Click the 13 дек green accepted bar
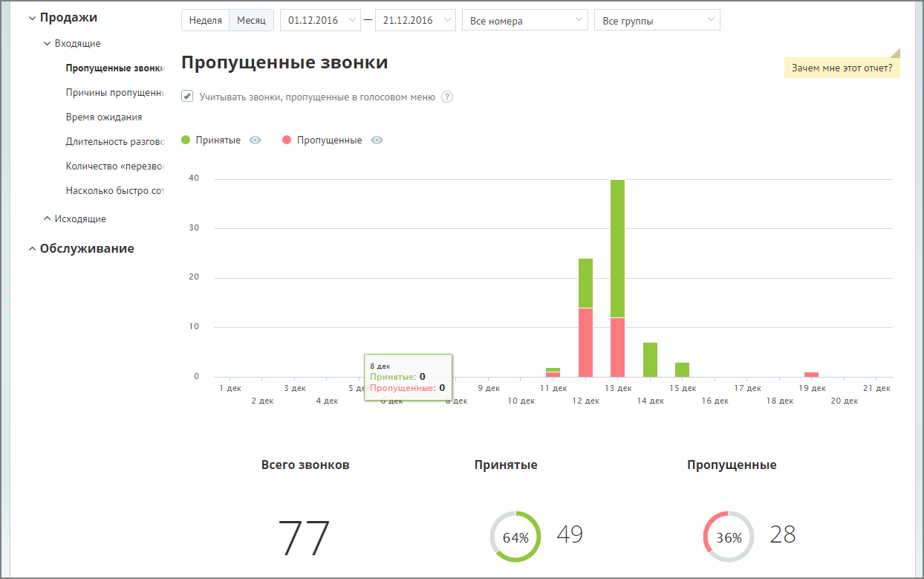 coord(618,248)
